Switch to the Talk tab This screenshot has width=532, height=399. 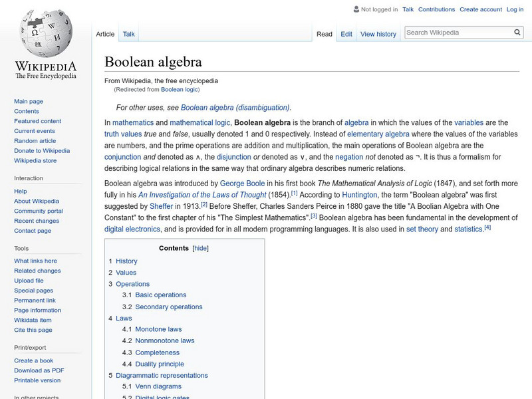(x=128, y=33)
